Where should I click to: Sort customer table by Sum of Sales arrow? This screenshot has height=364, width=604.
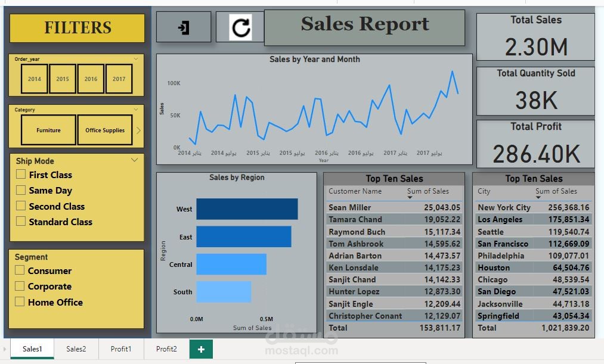[x=410, y=197]
